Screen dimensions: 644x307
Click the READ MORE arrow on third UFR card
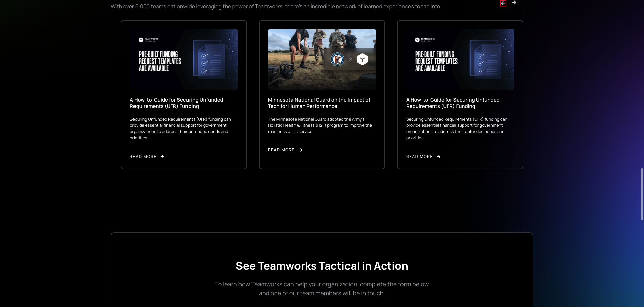[439, 156]
